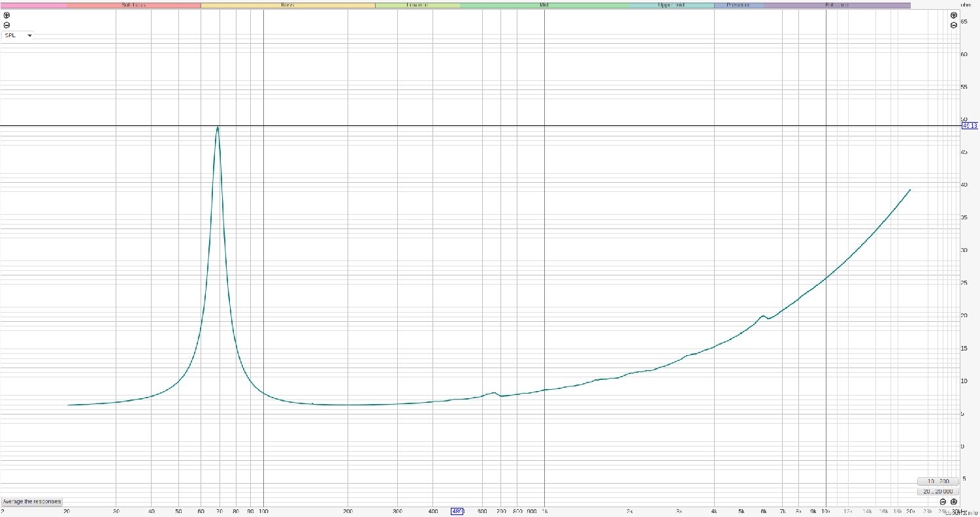Click the yellow Bass frequency band
Image resolution: width=980 pixels, height=517 pixels.
(x=287, y=5)
